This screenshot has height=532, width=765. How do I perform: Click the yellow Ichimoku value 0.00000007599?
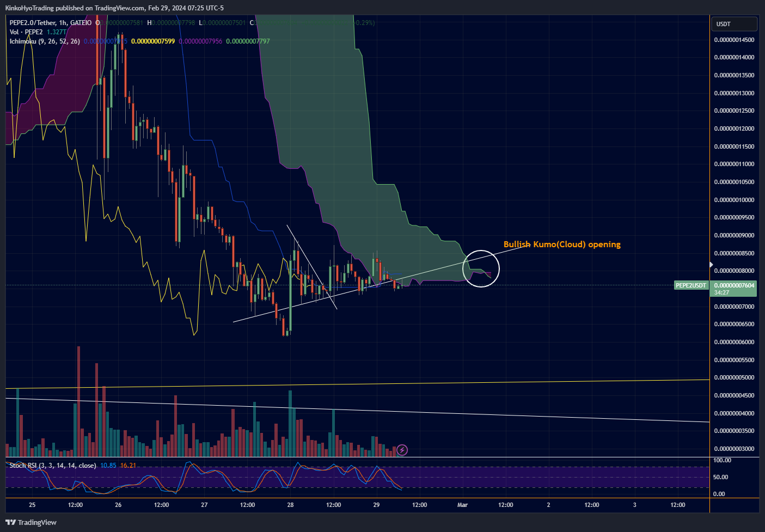point(153,41)
